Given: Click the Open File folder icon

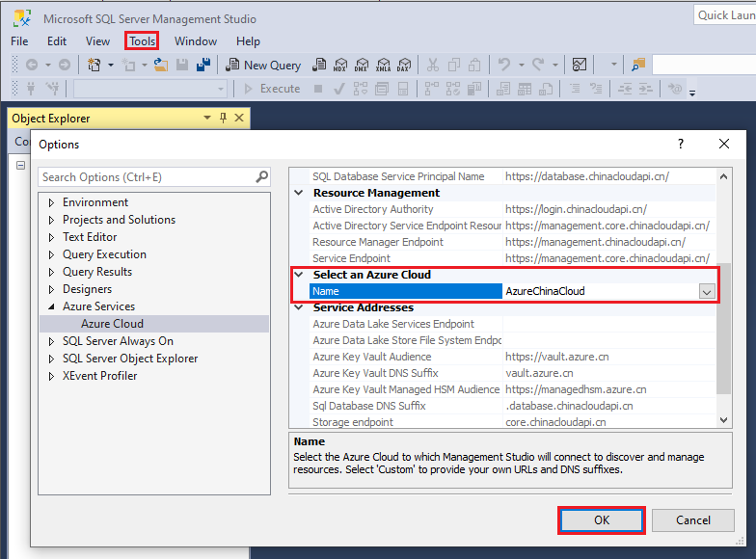Looking at the screenshot, I should (x=161, y=65).
